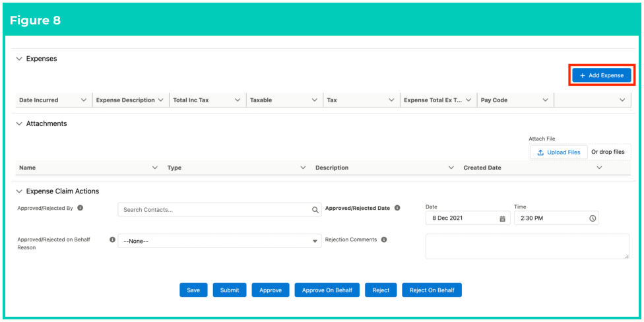
Task: Collapse the Attachments section chevron
Action: 19,123
